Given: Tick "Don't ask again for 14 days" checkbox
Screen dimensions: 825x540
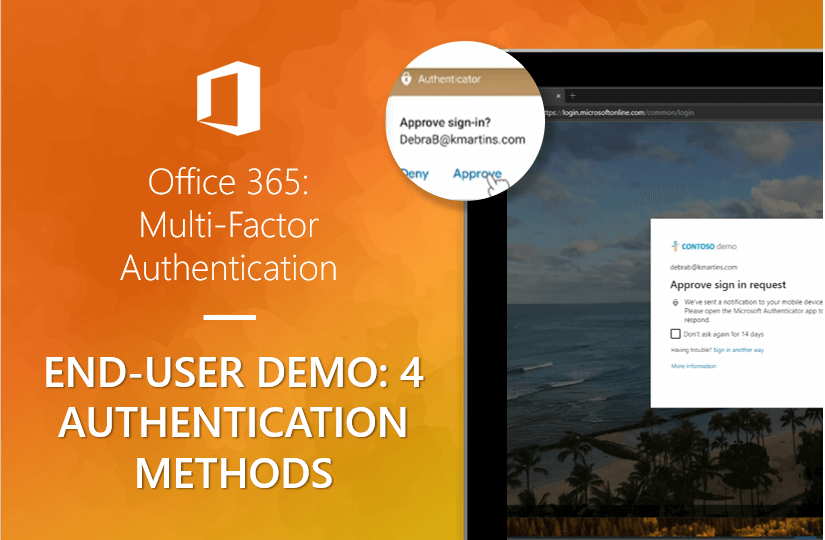Looking at the screenshot, I should pyautogui.click(x=676, y=334).
